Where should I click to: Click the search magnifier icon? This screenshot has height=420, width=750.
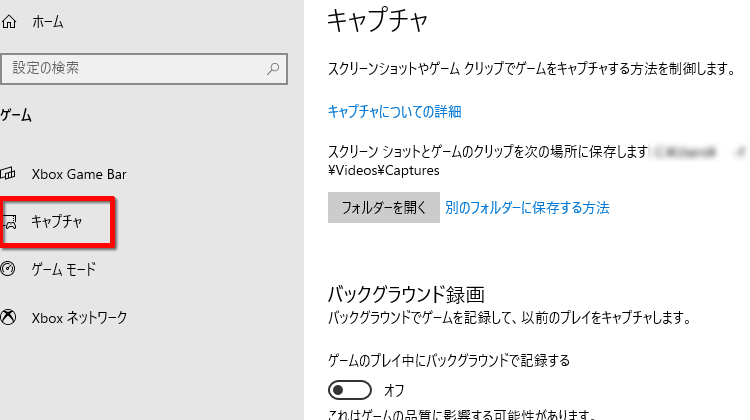point(273,69)
